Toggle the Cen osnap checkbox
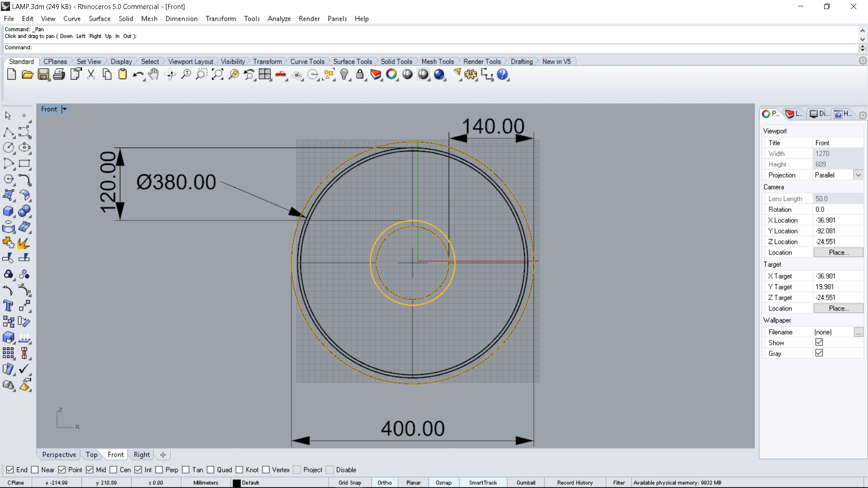This screenshot has width=868, height=488. (x=113, y=470)
